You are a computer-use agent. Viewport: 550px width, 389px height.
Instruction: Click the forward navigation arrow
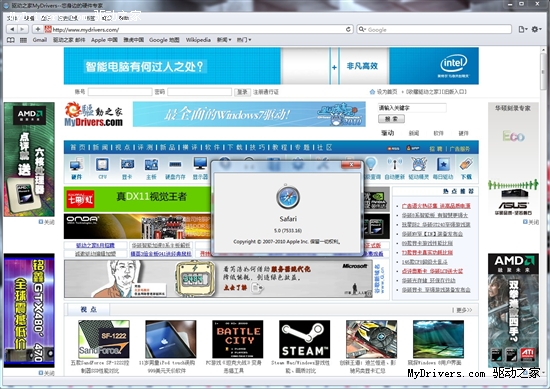click(22, 29)
